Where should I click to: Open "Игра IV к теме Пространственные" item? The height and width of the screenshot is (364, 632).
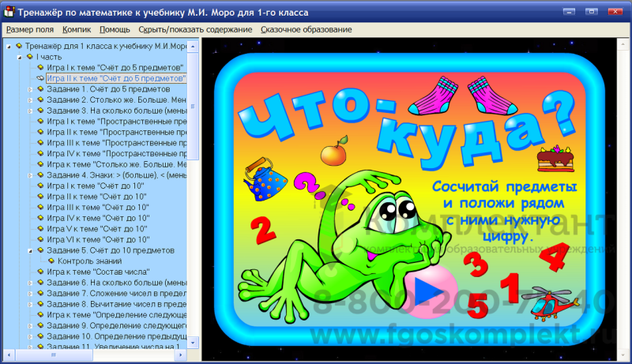(116, 153)
